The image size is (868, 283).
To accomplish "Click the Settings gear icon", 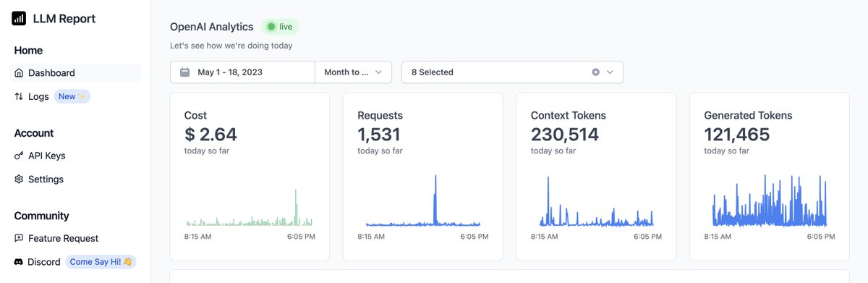I will [19, 179].
